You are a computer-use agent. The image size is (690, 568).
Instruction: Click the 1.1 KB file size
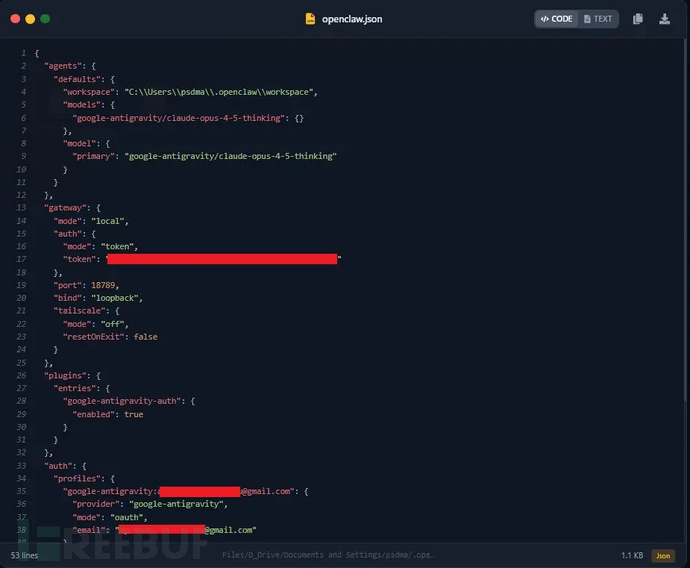pos(632,555)
